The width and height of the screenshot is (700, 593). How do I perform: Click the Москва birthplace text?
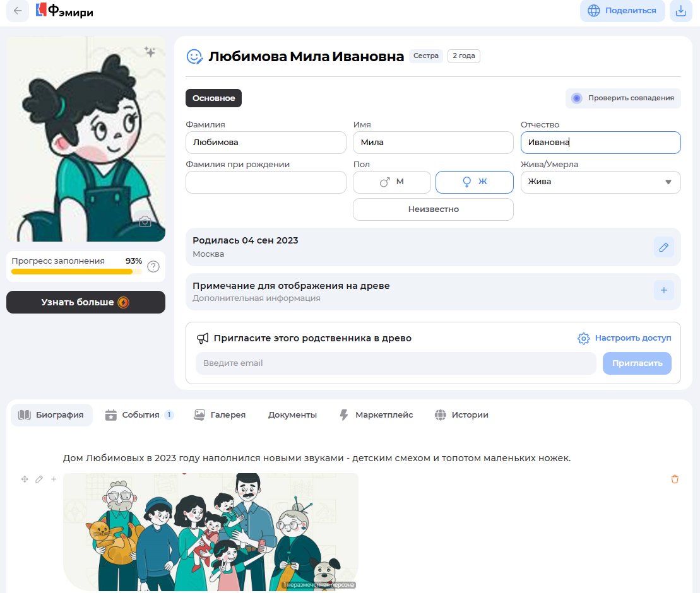point(208,254)
